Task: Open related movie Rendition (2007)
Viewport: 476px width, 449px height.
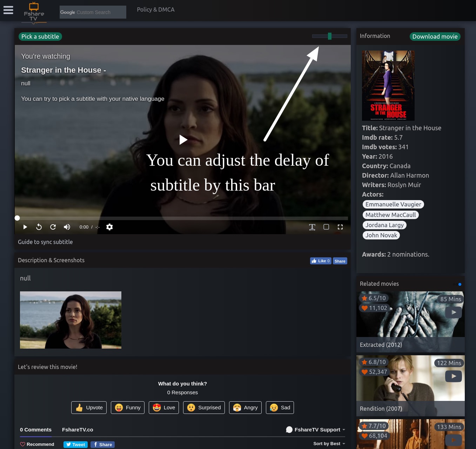Action: [381, 409]
